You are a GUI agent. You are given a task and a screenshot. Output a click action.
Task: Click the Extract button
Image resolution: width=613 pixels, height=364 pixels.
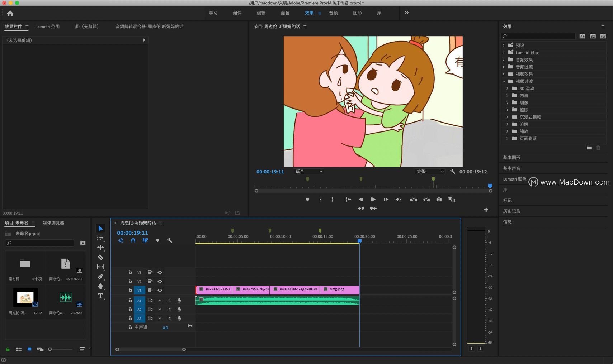click(x=426, y=200)
